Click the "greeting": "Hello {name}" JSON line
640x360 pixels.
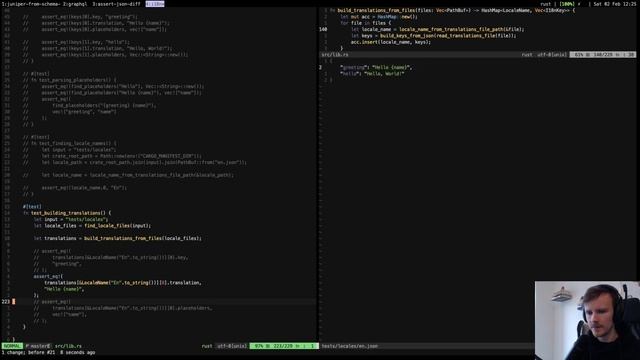376,67
